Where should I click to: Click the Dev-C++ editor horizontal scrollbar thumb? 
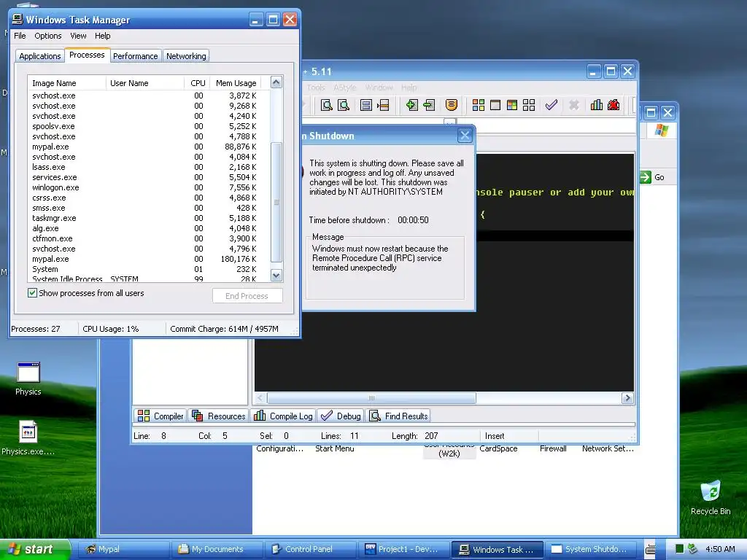point(371,397)
